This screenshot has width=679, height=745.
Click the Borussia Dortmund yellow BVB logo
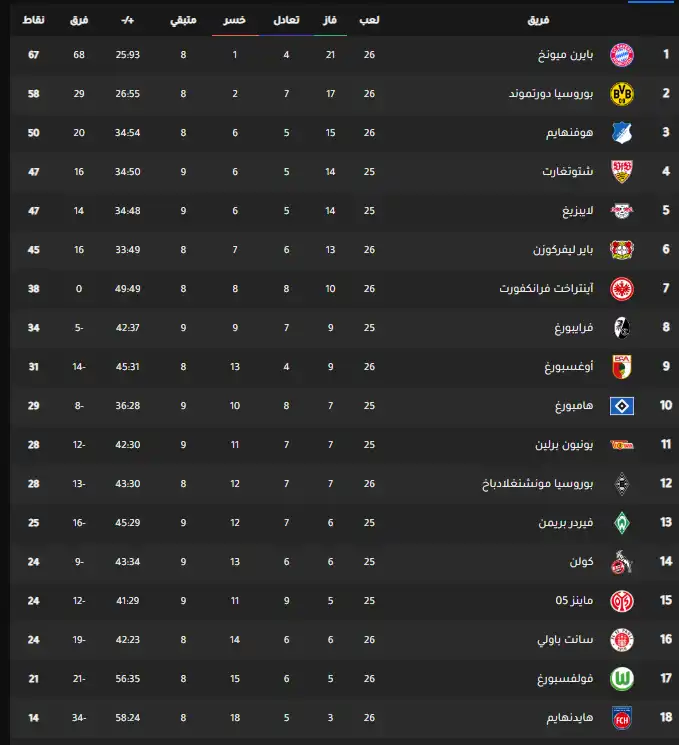(622, 93)
